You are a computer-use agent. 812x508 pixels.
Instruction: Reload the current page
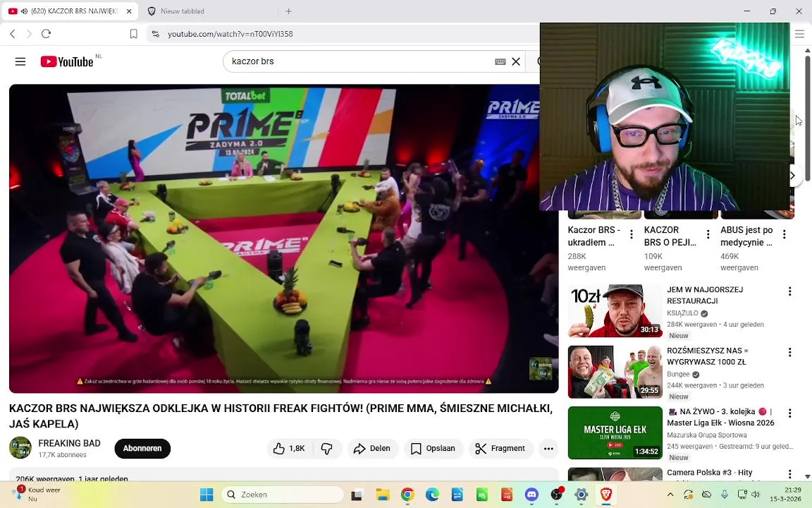[46, 34]
